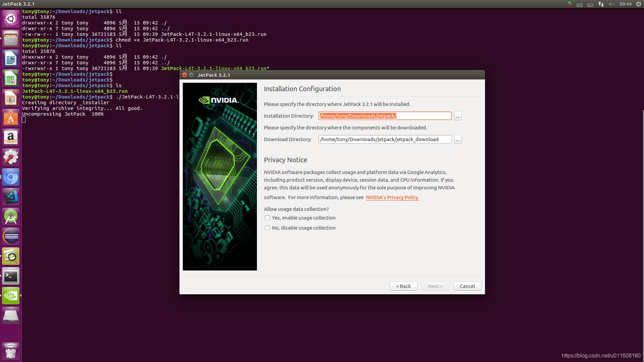
Task: Click terminal text 'Verifying archive integrity... All good.'
Action: [x=82, y=109]
